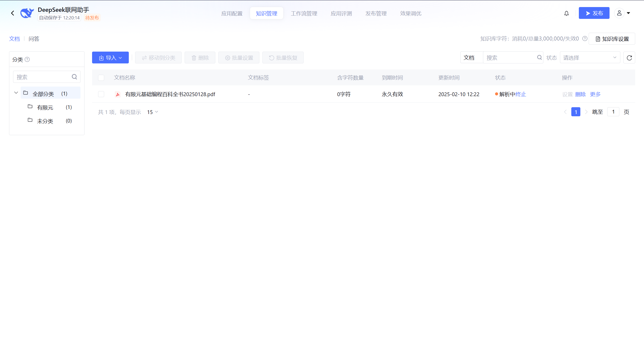Click 永久有效 cell
The width and height of the screenshot is (644, 339).
pos(392,94)
